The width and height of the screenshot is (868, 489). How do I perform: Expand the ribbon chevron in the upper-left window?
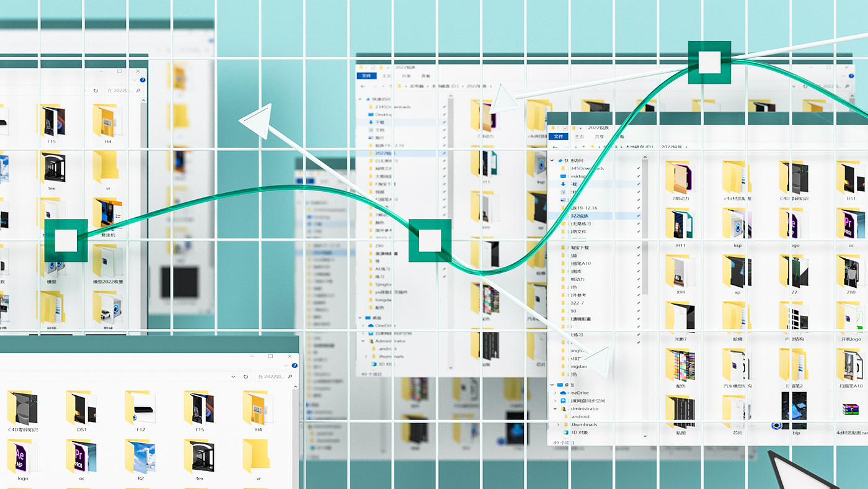pyautogui.click(x=135, y=80)
